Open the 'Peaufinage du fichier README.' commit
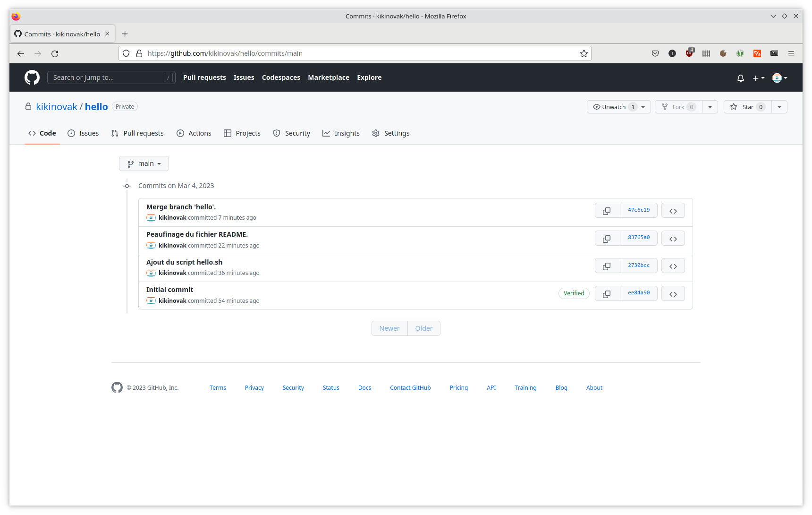This screenshot has width=812, height=515. click(197, 234)
